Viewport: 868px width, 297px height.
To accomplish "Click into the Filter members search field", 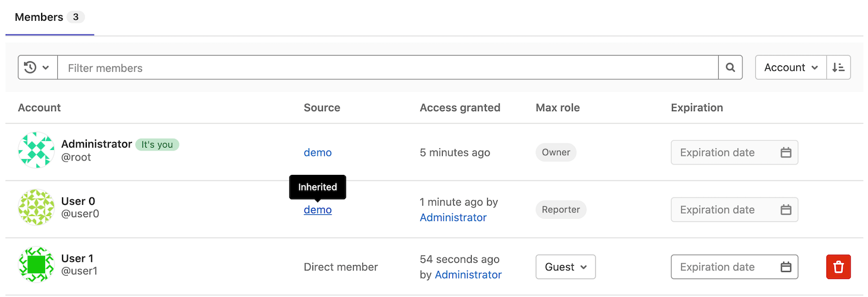I will [388, 68].
